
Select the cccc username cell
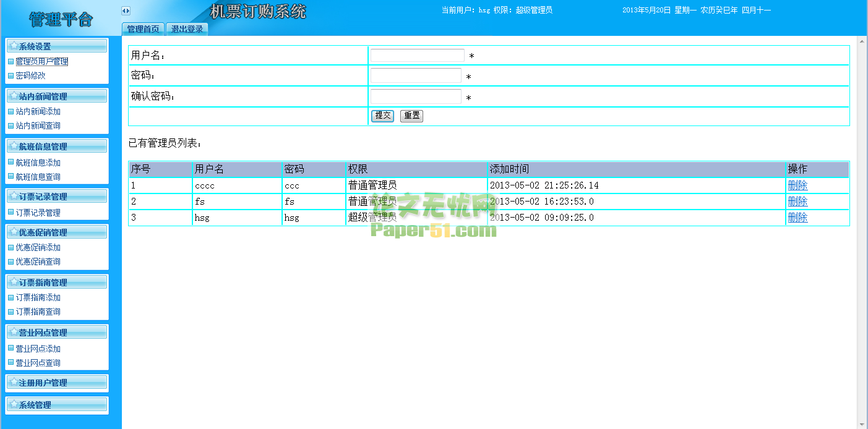[237, 185]
